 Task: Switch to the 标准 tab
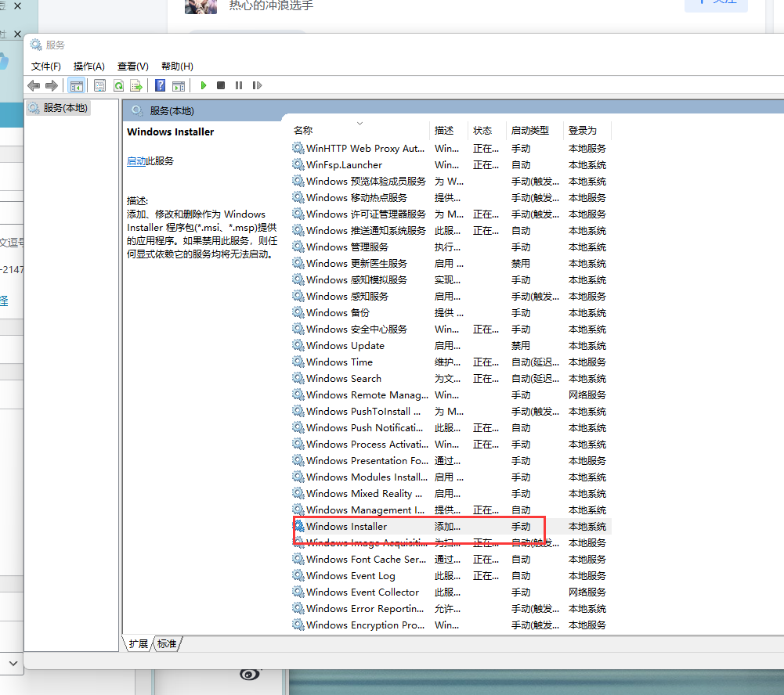point(167,643)
